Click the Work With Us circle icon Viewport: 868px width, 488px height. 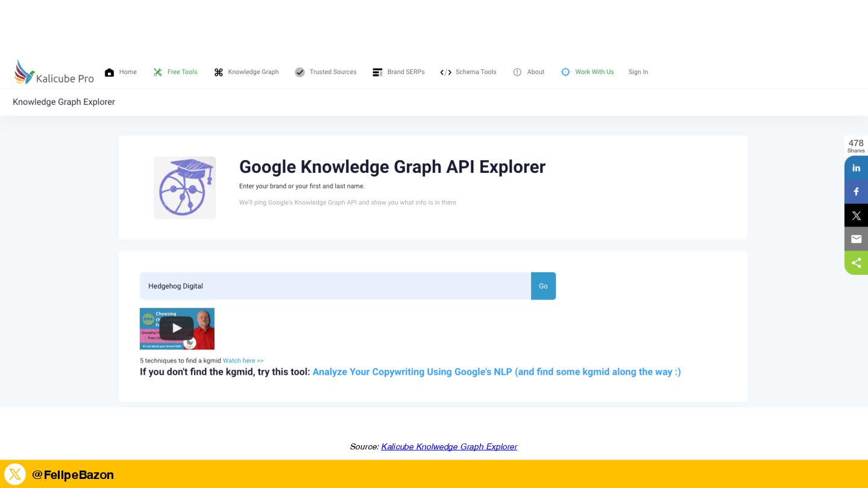pyautogui.click(x=565, y=72)
